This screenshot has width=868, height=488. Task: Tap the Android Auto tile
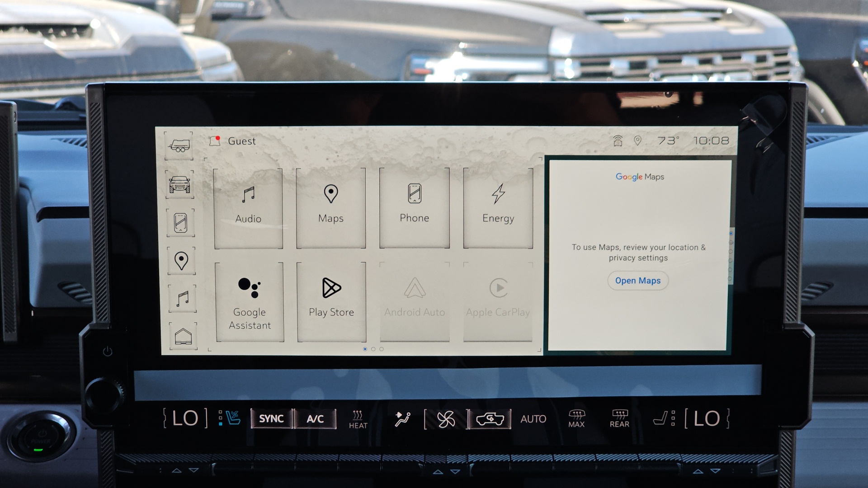point(415,301)
